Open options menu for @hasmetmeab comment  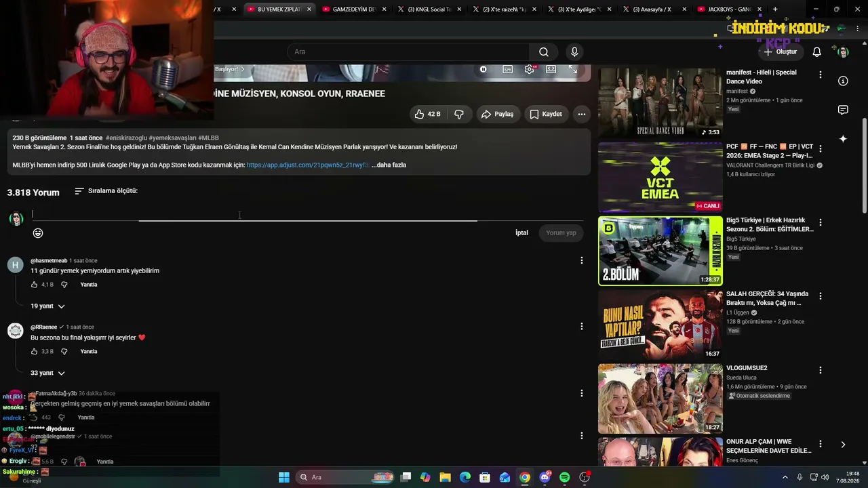(x=581, y=260)
